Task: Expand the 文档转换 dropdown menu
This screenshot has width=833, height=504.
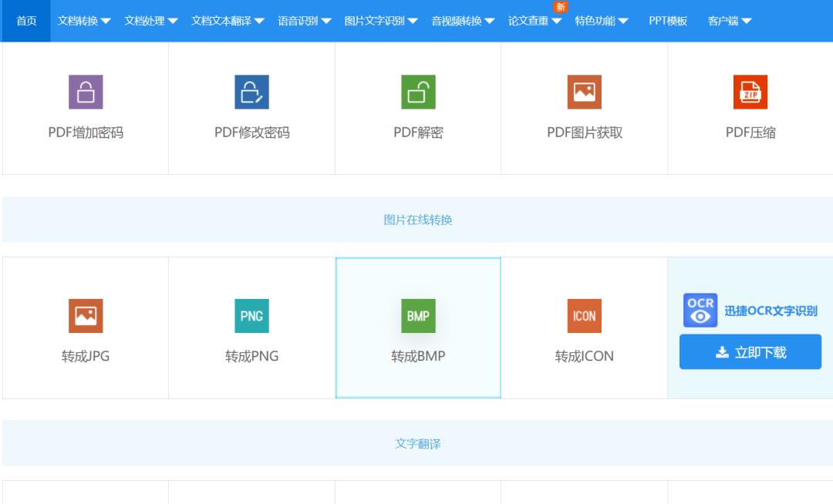Action: (x=84, y=21)
